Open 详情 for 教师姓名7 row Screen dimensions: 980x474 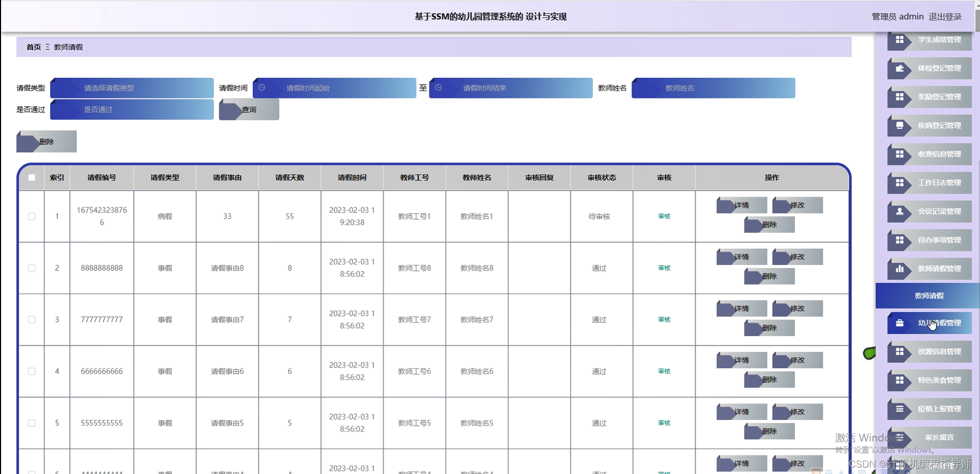tap(741, 308)
